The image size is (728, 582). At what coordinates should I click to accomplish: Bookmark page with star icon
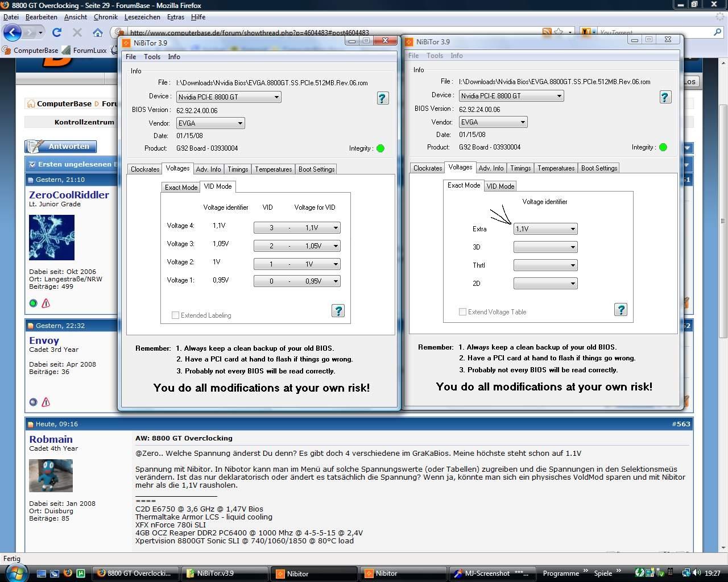tap(559, 32)
